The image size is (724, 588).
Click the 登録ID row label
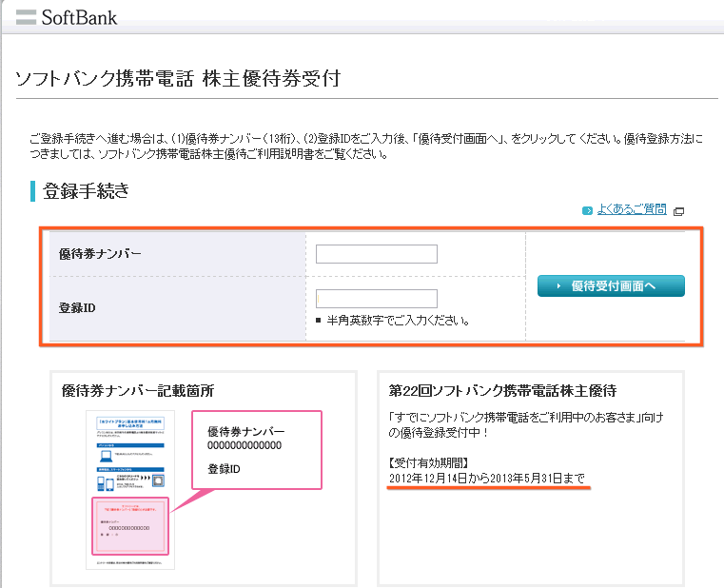click(x=78, y=308)
